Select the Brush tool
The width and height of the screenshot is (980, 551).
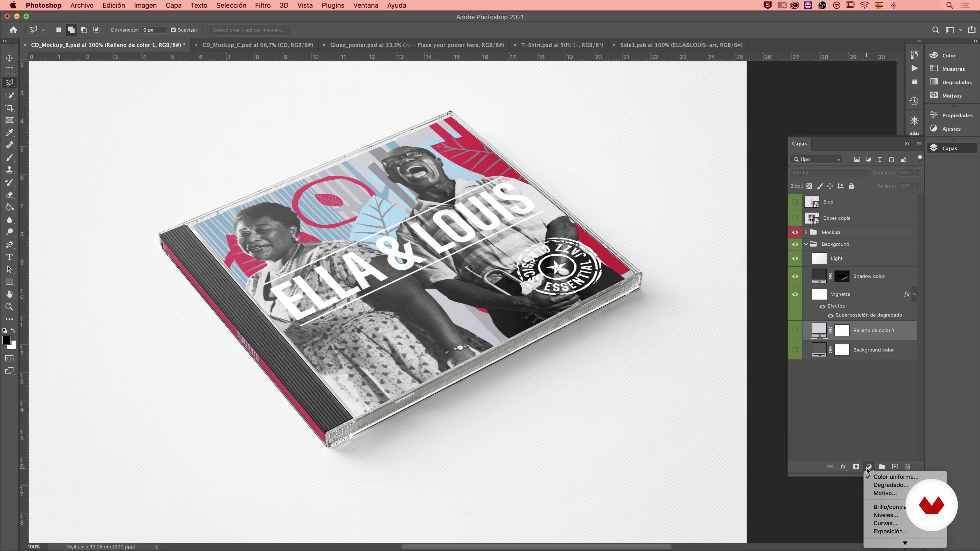(x=9, y=158)
